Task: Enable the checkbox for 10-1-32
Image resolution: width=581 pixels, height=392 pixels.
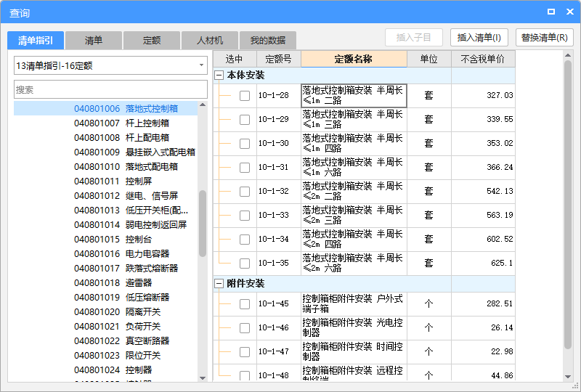Action: (x=245, y=192)
